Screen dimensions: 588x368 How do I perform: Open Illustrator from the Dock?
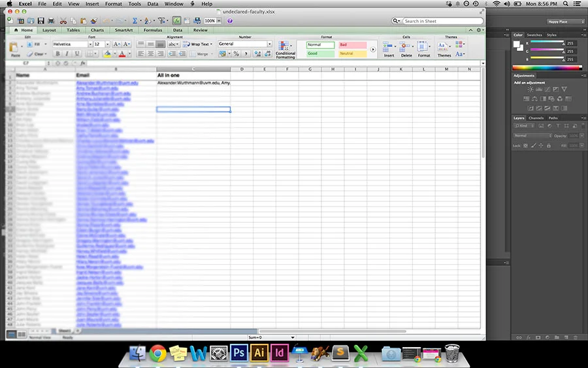[259, 352]
